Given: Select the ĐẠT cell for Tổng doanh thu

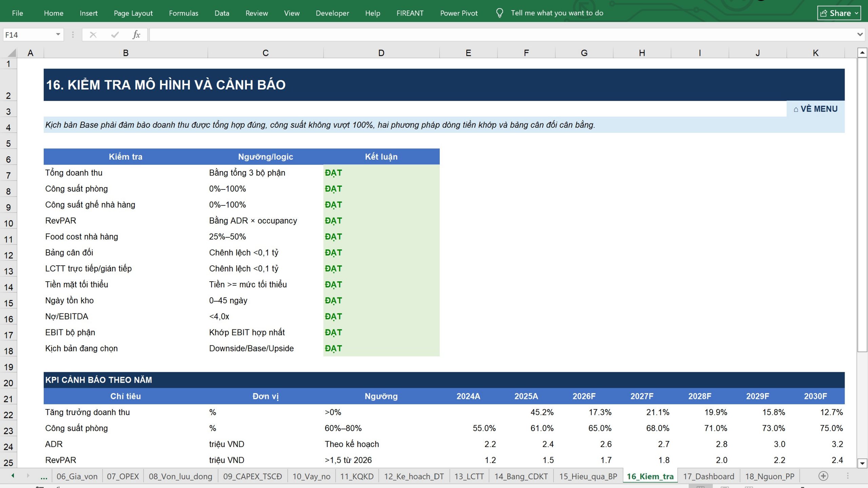Looking at the screenshot, I should pos(381,173).
